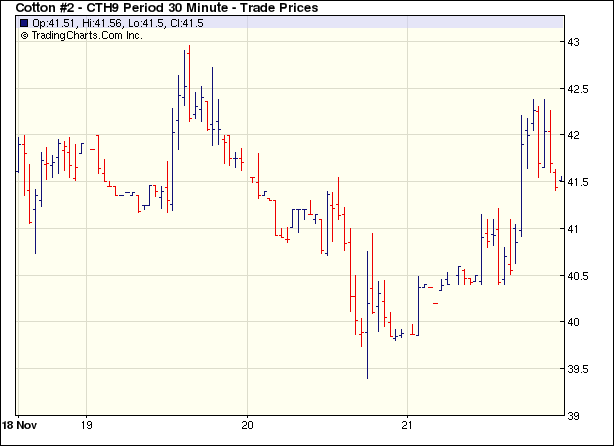Select the 19 date label on x-axis
The image size is (614, 446).
click(87, 424)
